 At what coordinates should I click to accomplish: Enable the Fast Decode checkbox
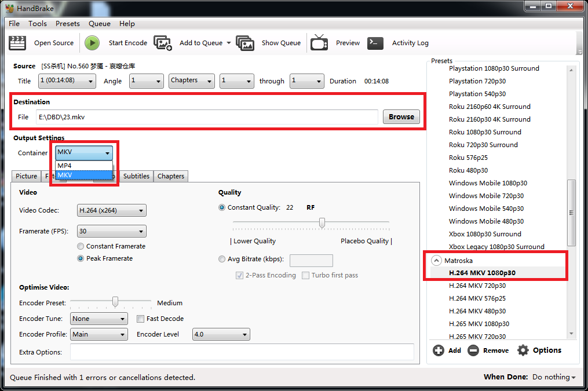141,319
